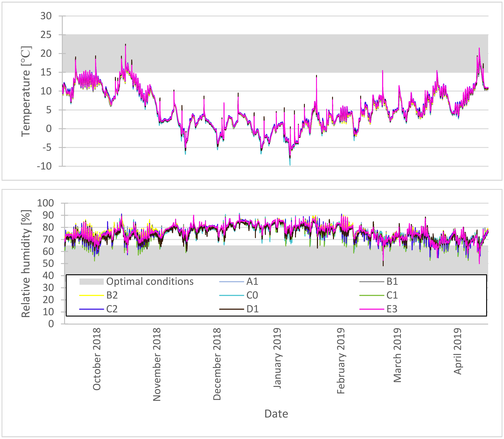Click the magenta E3 legend line
The image size is (504, 439).
(372, 309)
